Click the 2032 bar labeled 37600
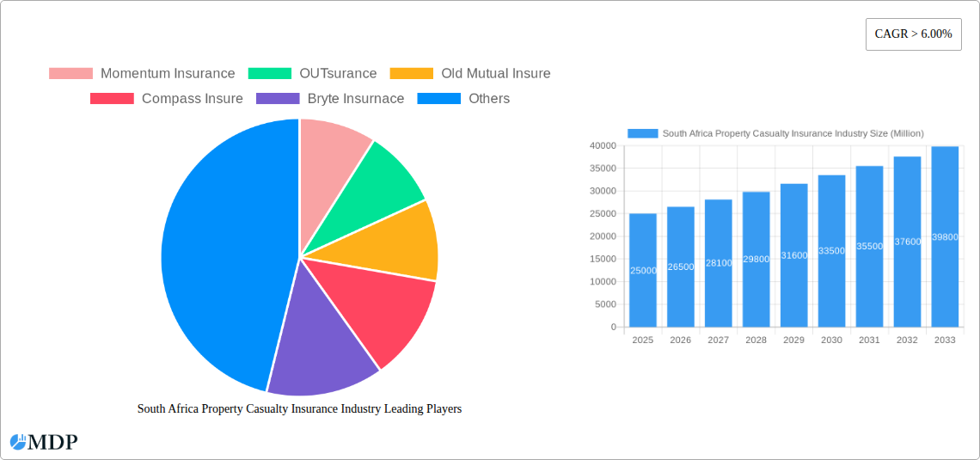980x460 pixels. click(x=908, y=242)
